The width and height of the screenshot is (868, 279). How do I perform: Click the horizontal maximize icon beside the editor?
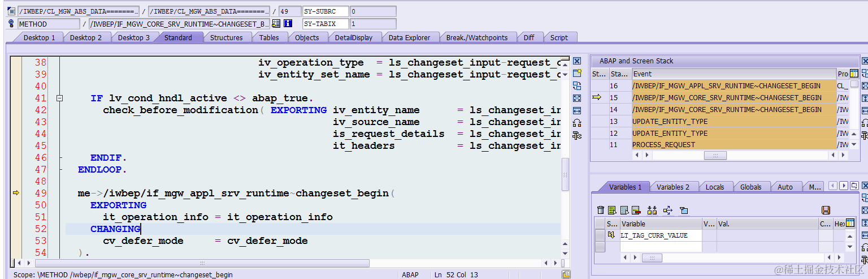coord(577,110)
